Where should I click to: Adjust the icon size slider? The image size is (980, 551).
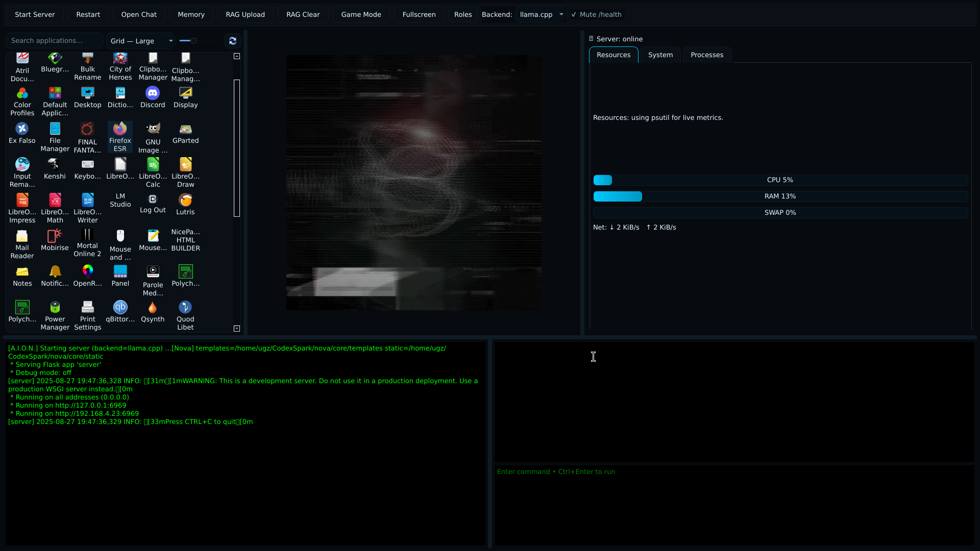point(193,40)
